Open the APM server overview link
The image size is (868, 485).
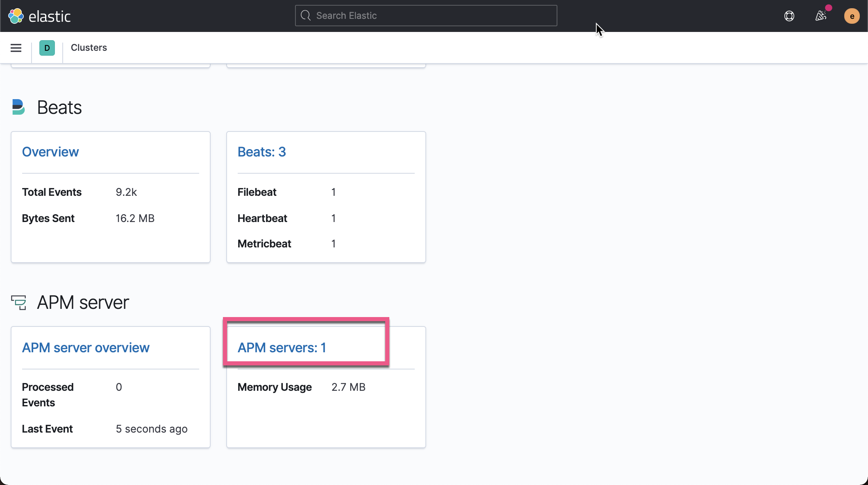tap(86, 347)
